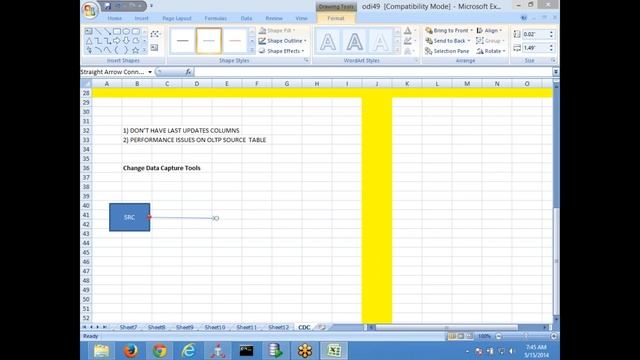The width and height of the screenshot is (640, 360).
Task: Choose the Isosceles Triangle shape
Action: tap(89, 41)
